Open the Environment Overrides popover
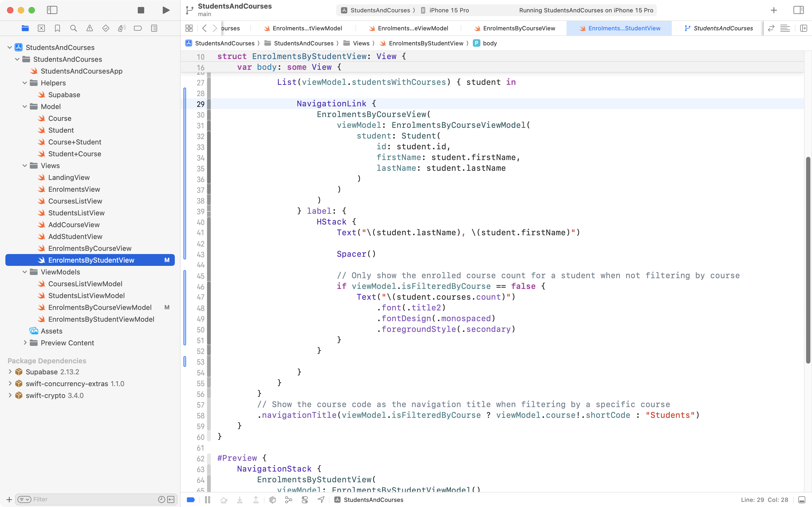The width and height of the screenshot is (812, 507). (x=305, y=500)
